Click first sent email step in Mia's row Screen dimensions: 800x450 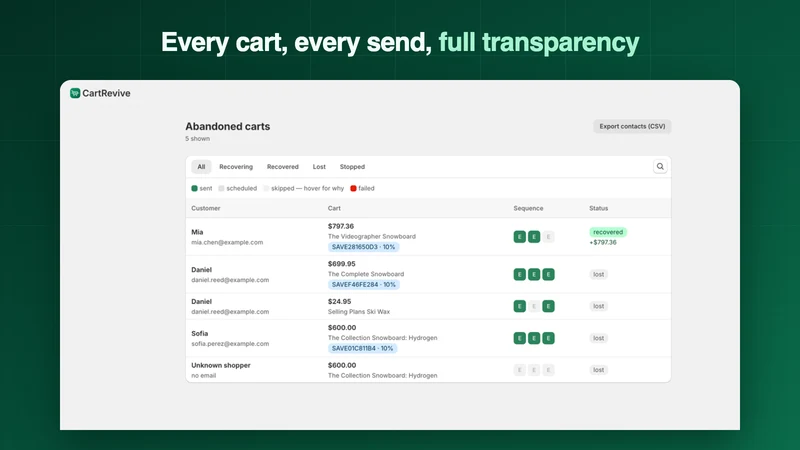click(519, 237)
